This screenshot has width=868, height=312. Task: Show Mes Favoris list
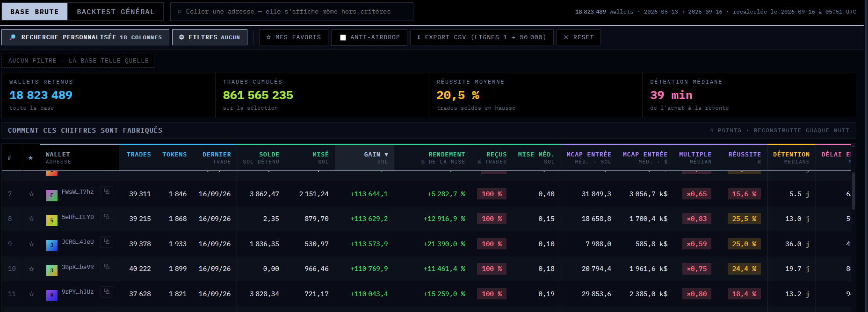pos(294,37)
